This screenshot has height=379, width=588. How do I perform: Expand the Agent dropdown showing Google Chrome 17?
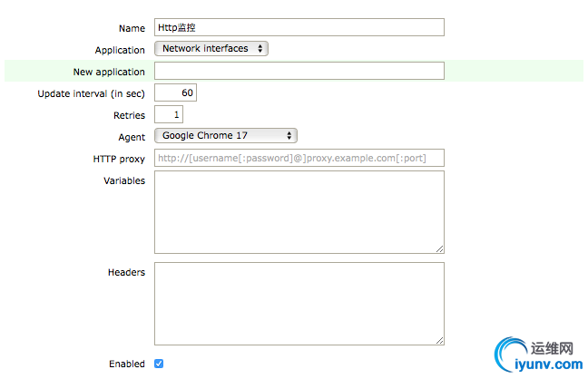pyautogui.click(x=226, y=136)
